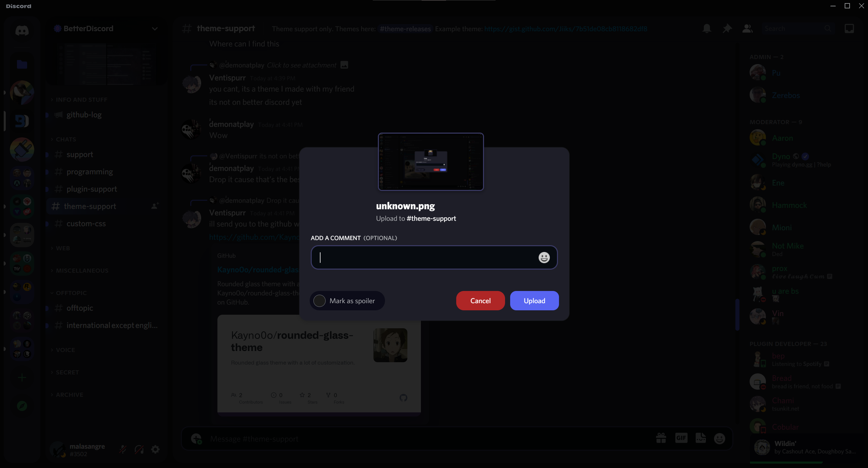
Task: Click the member list scrollbar
Action: (x=737, y=314)
